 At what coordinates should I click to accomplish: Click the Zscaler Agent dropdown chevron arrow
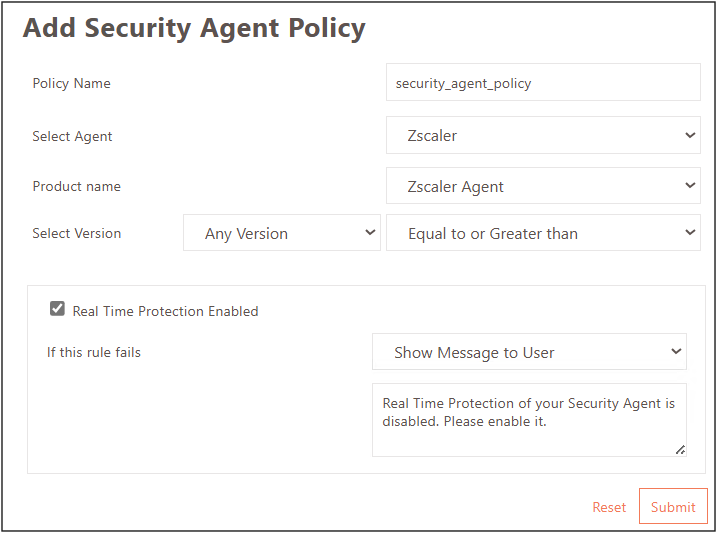click(x=690, y=185)
